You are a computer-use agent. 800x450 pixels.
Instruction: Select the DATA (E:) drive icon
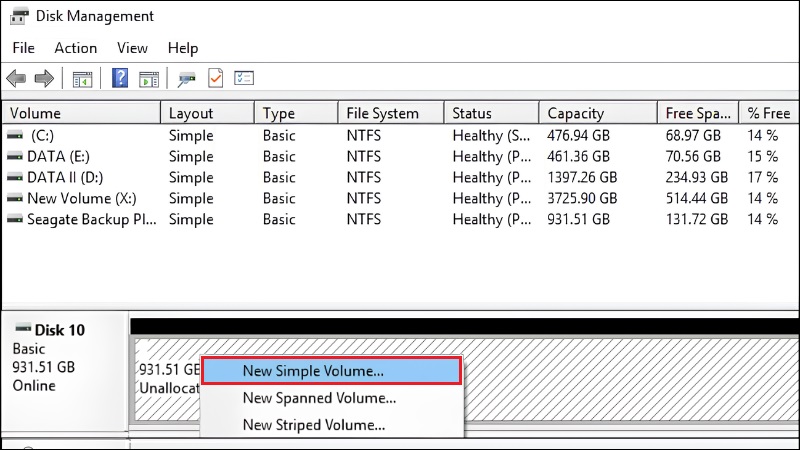(15, 157)
